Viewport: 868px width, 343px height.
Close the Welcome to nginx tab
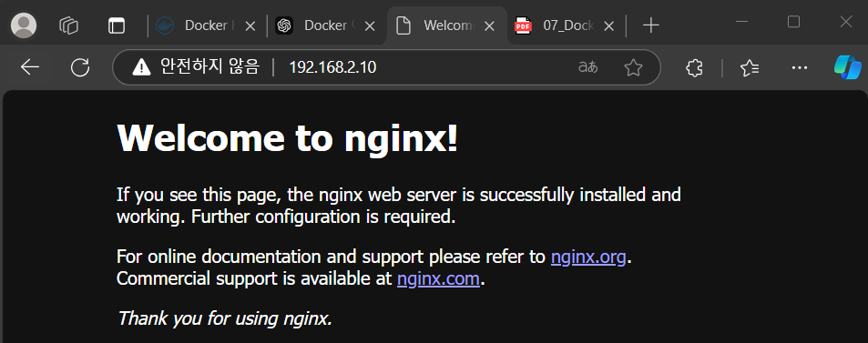tap(489, 26)
